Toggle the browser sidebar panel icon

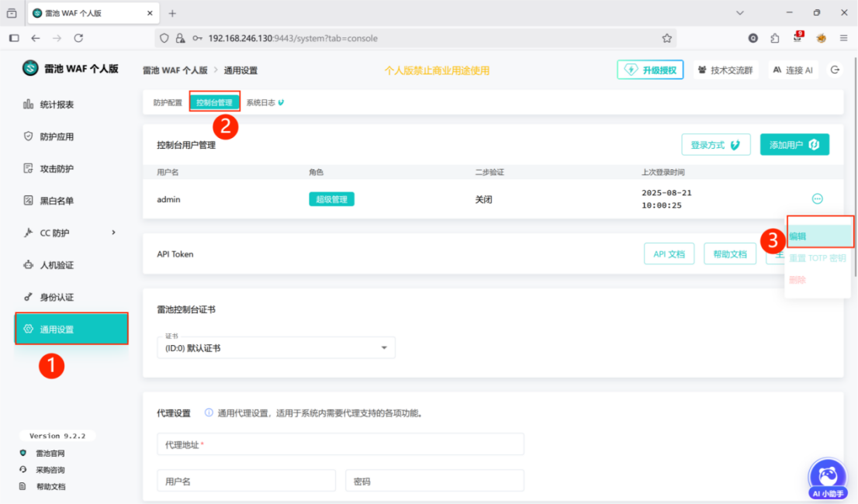(x=14, y=38)
